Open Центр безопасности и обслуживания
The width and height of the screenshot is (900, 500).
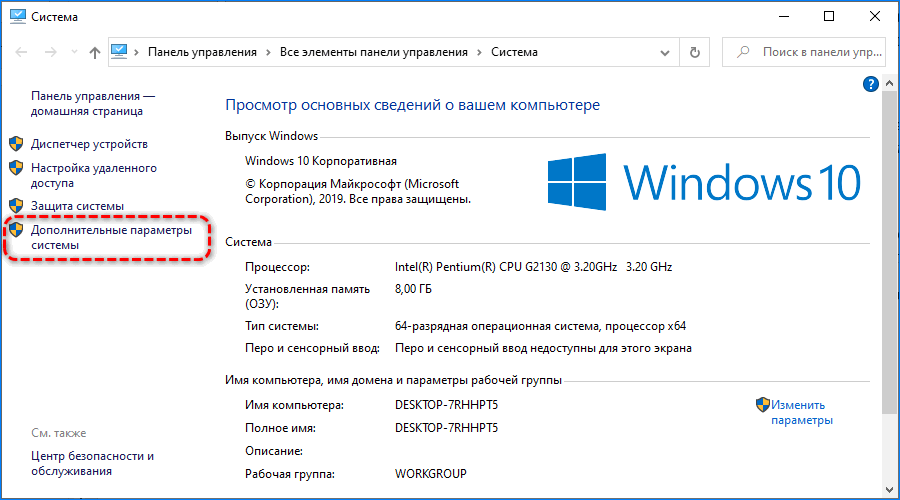click(x=92, y=463)
